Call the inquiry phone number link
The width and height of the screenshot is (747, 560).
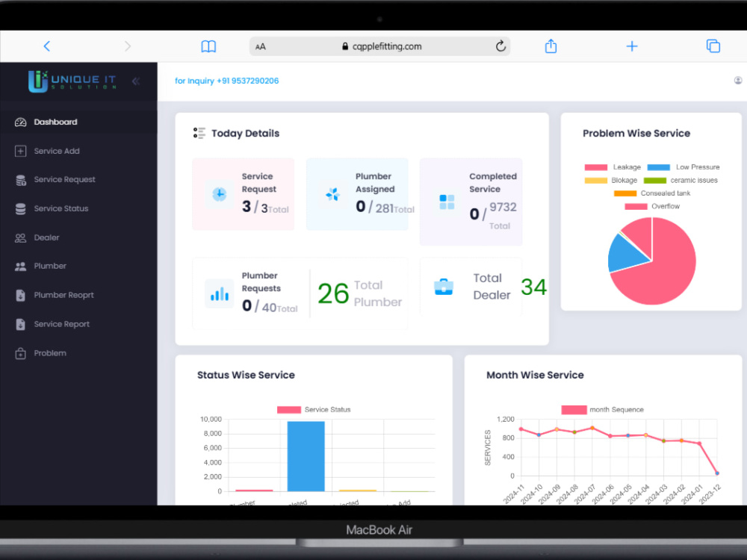[x=227, y=81]
